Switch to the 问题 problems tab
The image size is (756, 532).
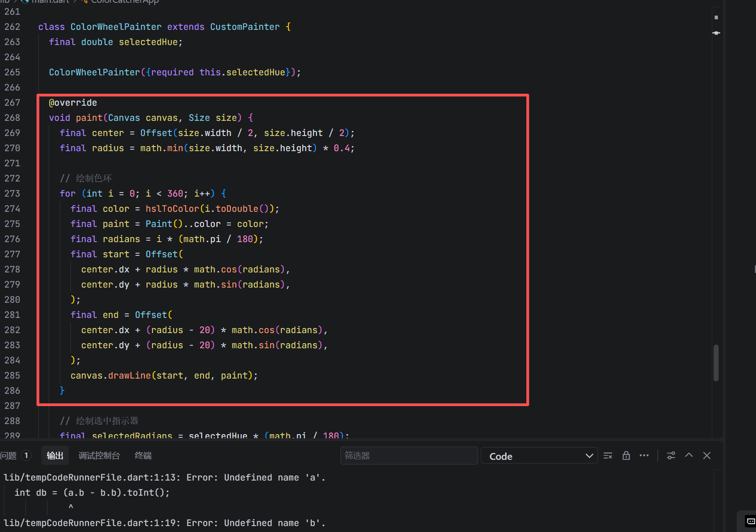point(9,456)
